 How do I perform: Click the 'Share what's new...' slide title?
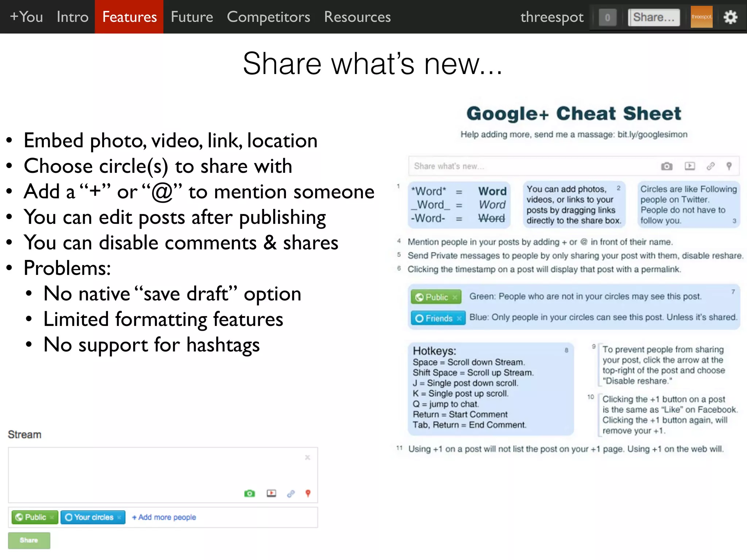tap(373, 63)
